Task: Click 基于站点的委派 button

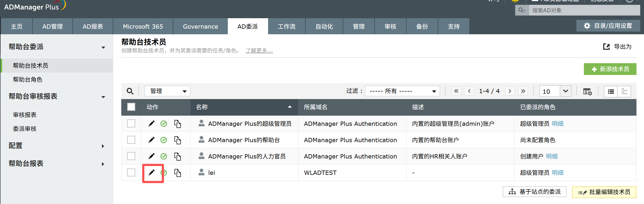Action: click(535, 192)
